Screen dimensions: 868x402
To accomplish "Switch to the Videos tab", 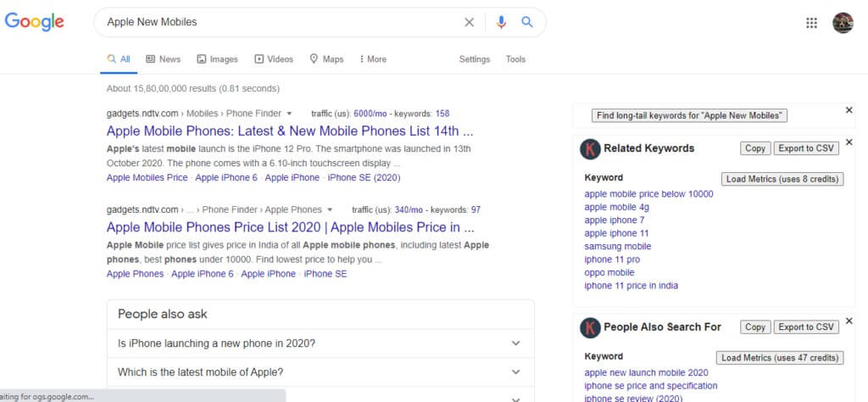I will (x=274, y=59).
